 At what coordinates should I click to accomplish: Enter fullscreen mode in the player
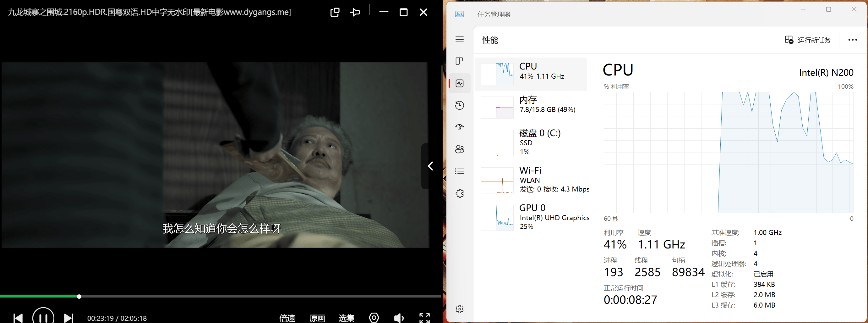(424, 318)
